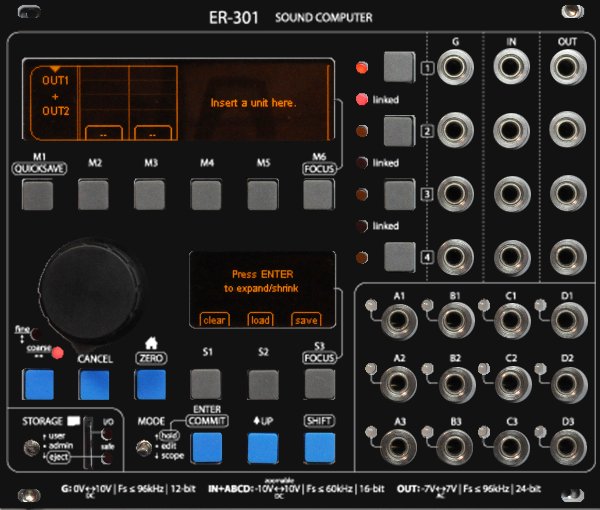The width and height of the screenshot is (600, 510).
Task: Click the A2 input jack
Action: [x=399, y=384]
